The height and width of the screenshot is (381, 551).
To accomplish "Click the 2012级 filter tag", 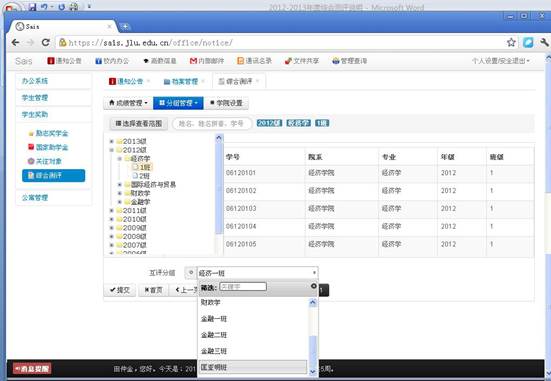I will pyautogui.click(x=270, y=123).
